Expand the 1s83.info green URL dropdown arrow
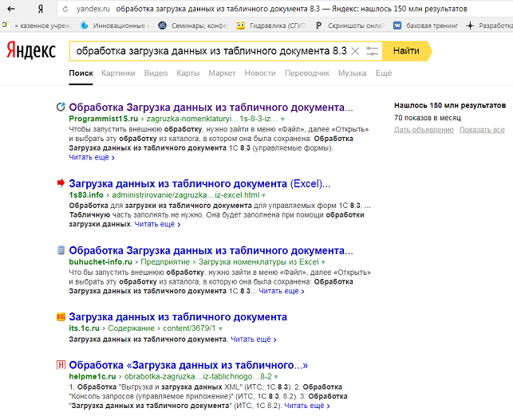 pyautogui.click(x=264, y=195)
